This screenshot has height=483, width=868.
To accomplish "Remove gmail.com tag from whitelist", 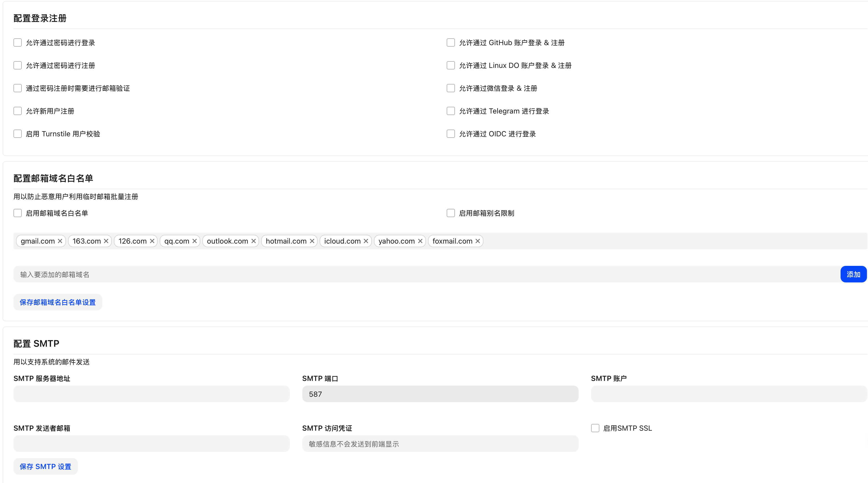I will 60,241.
